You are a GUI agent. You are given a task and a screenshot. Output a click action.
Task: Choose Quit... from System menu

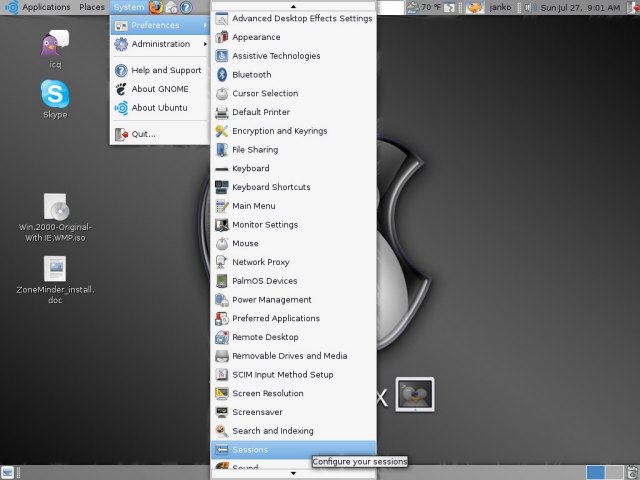click(160, 134)
